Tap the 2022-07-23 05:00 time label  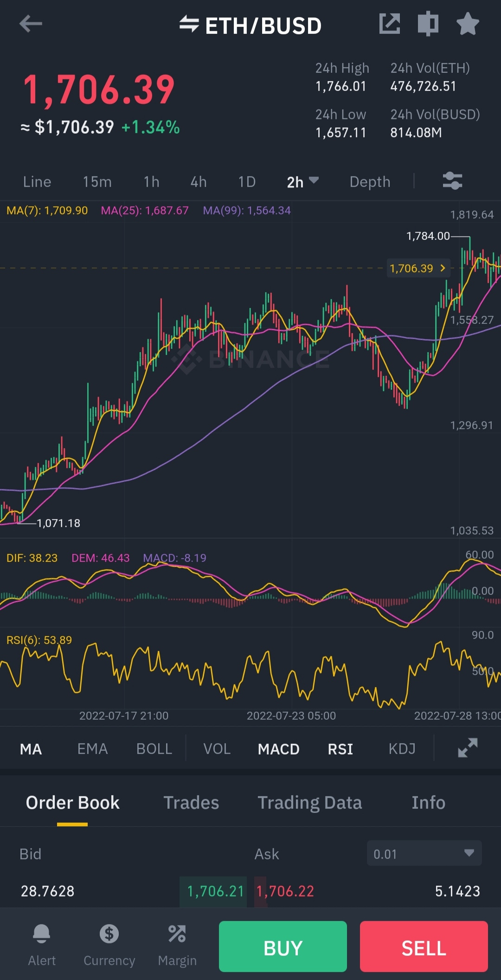(x=291, y=716)
